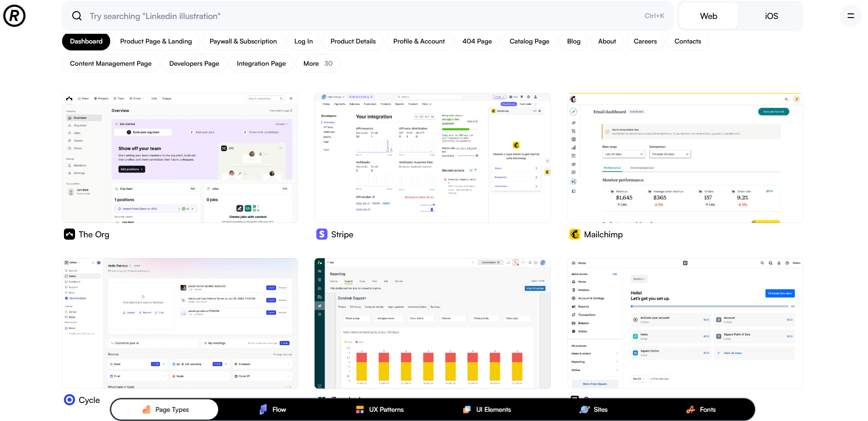
Task: Open the Sites tab
Action: [x=593, y=409]
